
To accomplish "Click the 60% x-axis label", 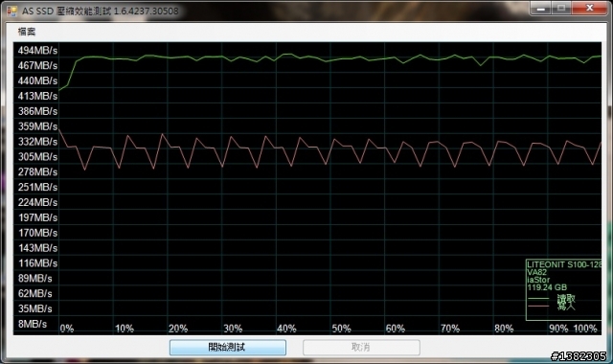I will coord(396,329).
